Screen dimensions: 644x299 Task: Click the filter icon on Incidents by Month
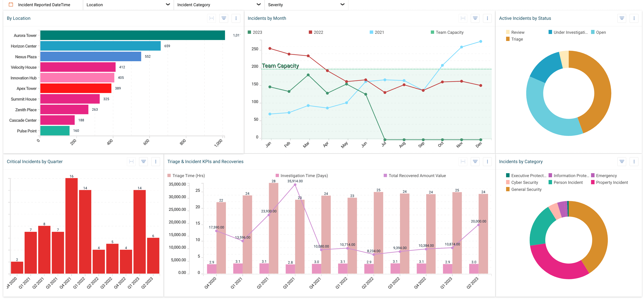tap(475, 18)
